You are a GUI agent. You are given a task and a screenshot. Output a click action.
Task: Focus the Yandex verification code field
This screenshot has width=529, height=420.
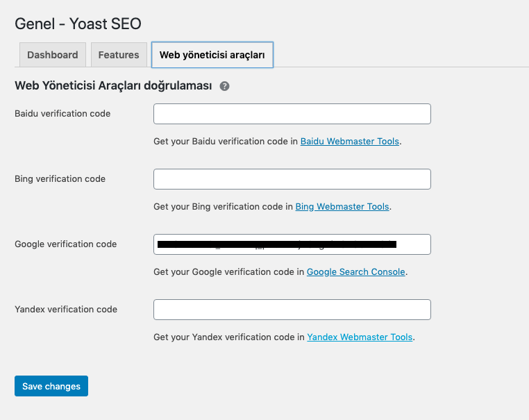tap(292, 310)
